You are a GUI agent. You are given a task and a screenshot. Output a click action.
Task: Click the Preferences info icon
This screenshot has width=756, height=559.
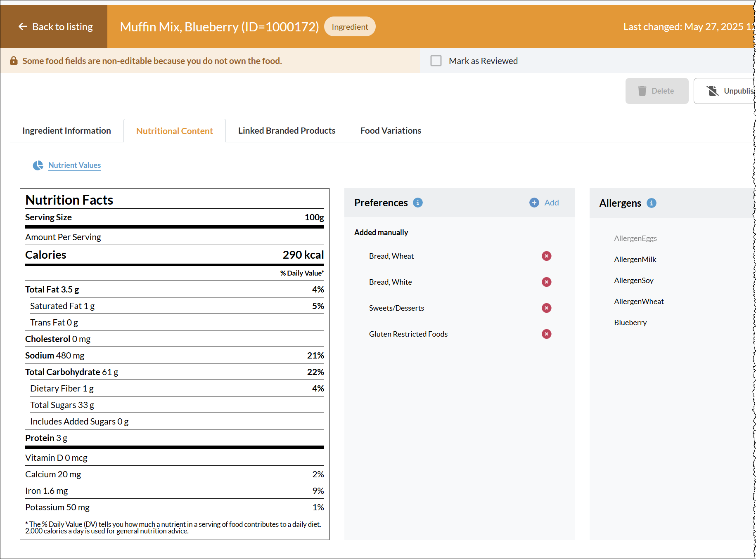coord(418,203)
